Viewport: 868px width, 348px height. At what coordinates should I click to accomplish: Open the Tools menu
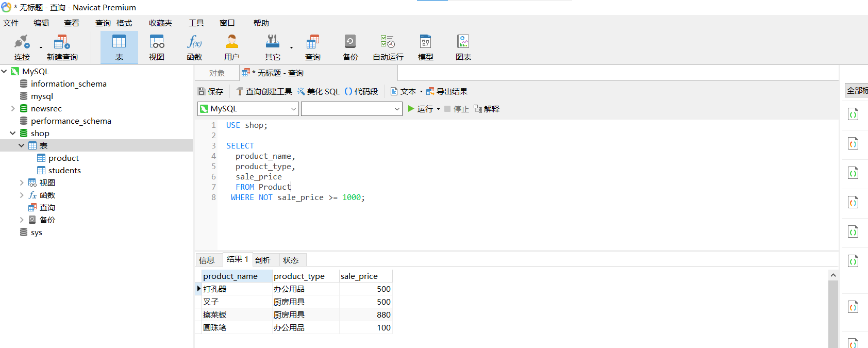(196, 23)
